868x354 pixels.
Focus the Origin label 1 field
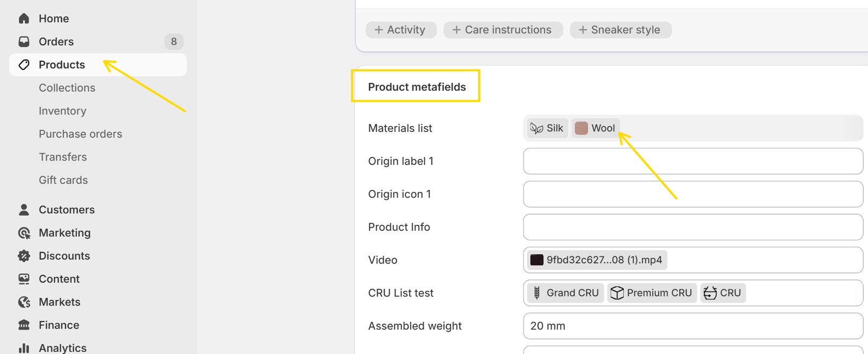pyautogui.click(x=693, y=161)
